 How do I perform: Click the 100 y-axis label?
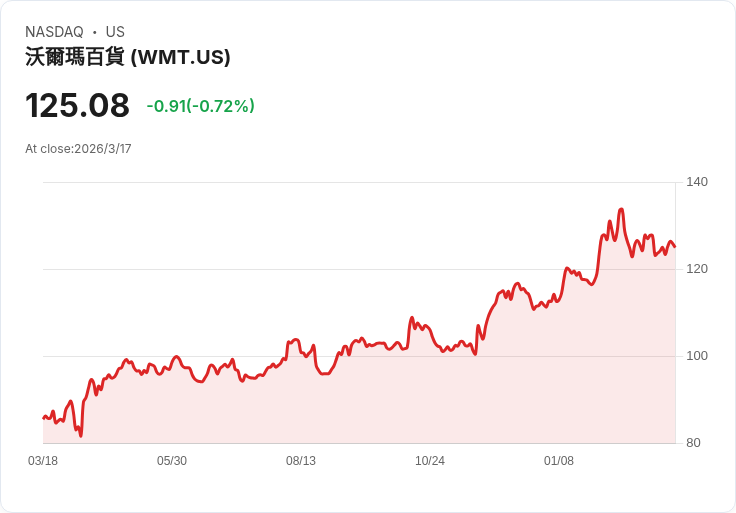(x=697, y=356)
